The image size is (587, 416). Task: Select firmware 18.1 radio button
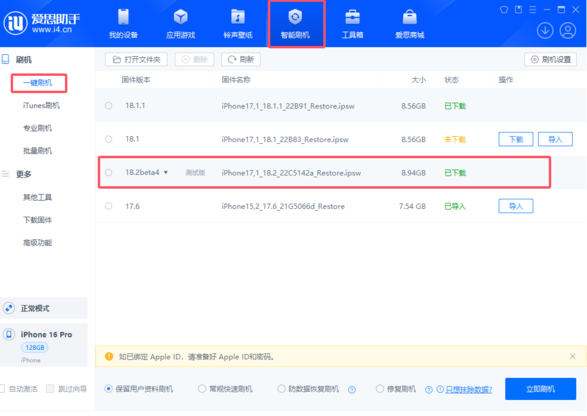(109, 139)
